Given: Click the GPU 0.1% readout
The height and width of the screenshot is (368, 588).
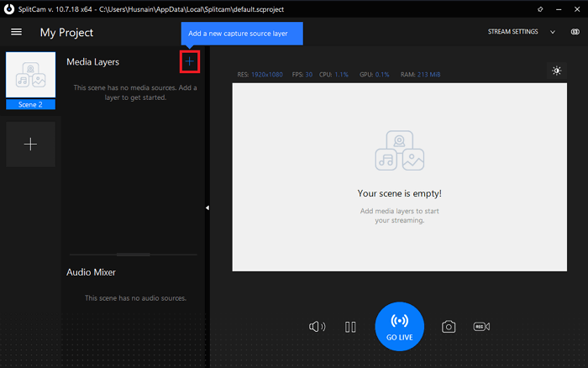Looking at the screenshot, I should tap(375, 75).
